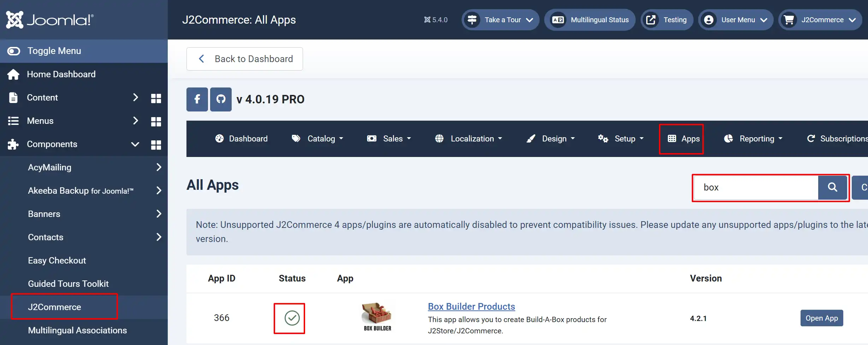Click app ID 366 cell
The image size is (868, 345).
221,318
